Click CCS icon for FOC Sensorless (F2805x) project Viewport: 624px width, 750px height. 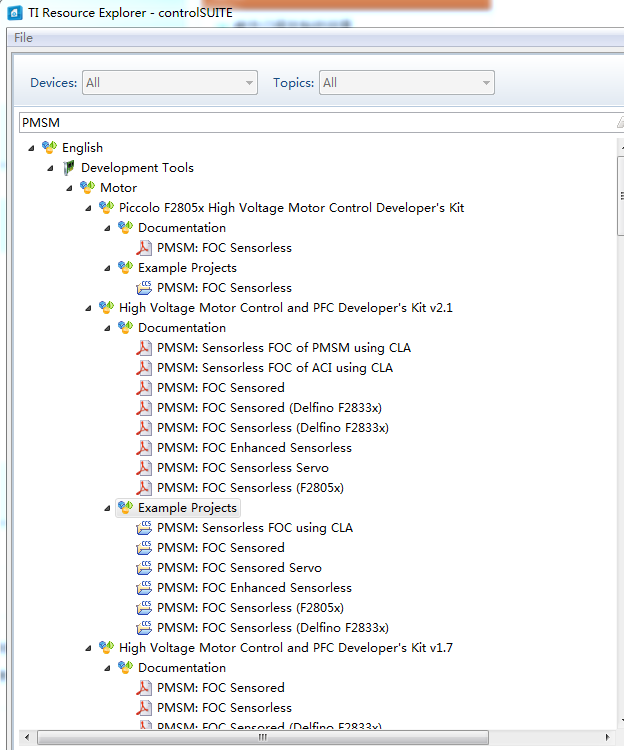pyautogui.click(x=144, y=607)
